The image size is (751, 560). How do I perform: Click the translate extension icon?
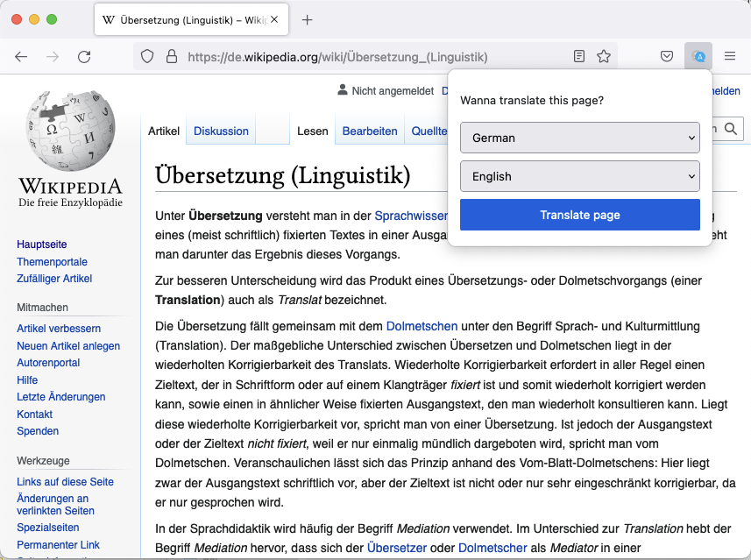pyautogui.click(x=698, y=57)
